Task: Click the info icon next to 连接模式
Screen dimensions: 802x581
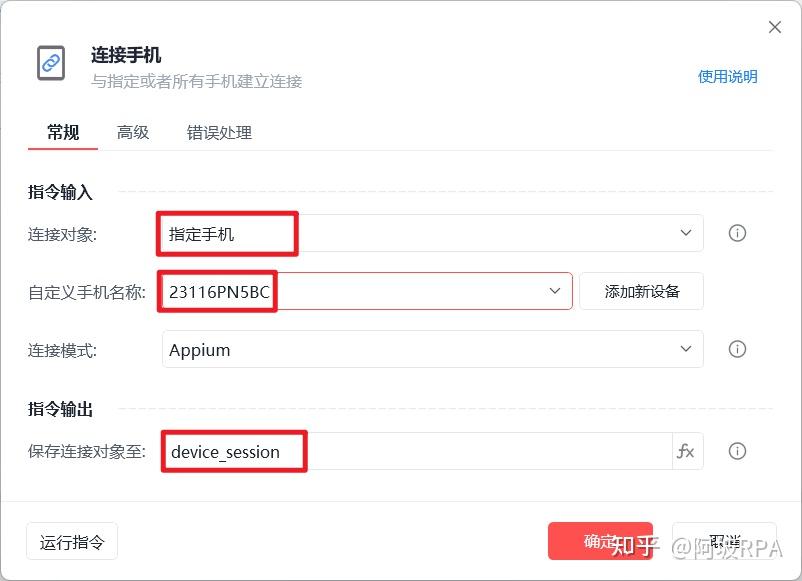Action: [737, 349]
